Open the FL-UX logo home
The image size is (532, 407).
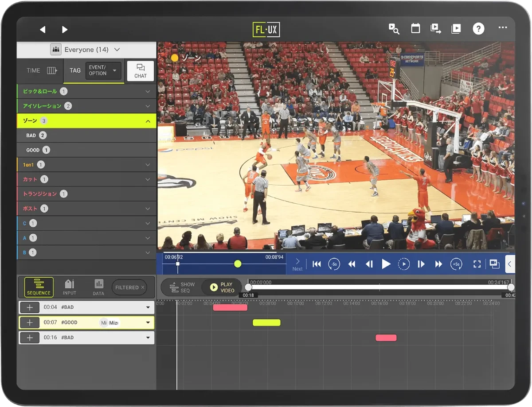pos(266,30)
